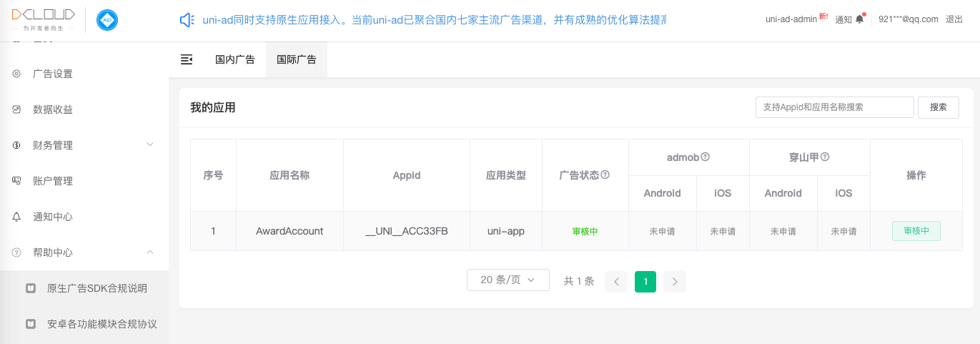
Task: Click the 搜索 button
Action: coord(938,107)
